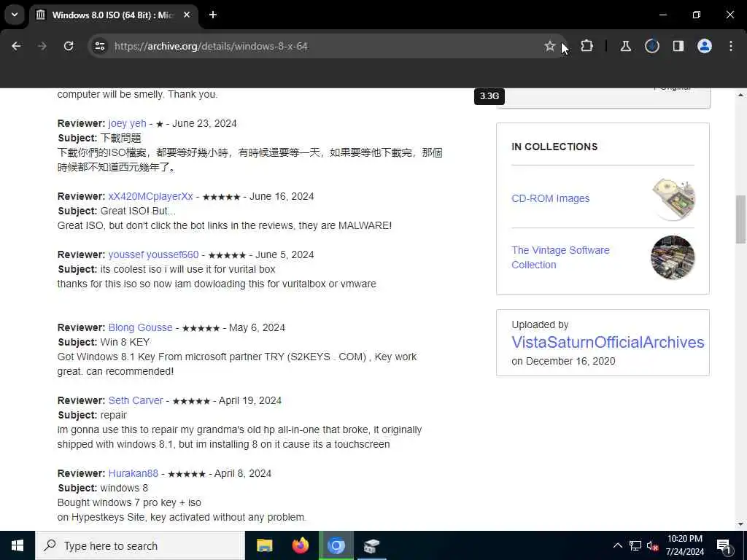This screenshot has height=560, width=747.
Task: Reload the archive.org page
Action: [69, 46]
